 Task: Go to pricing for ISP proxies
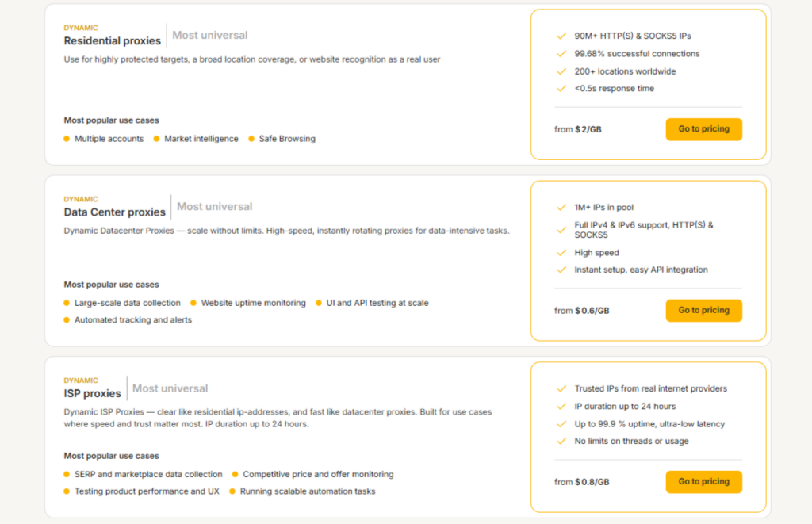703,482
